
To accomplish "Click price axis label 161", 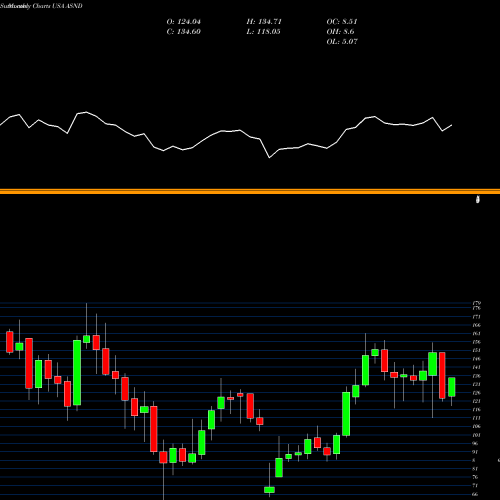I will (x=477, y=333).
